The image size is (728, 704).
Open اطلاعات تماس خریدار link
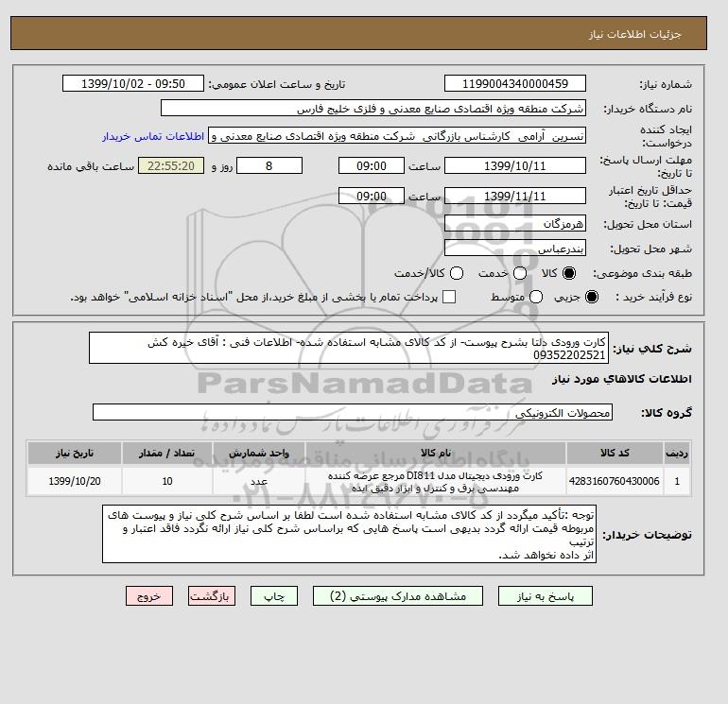coord(153,137)
